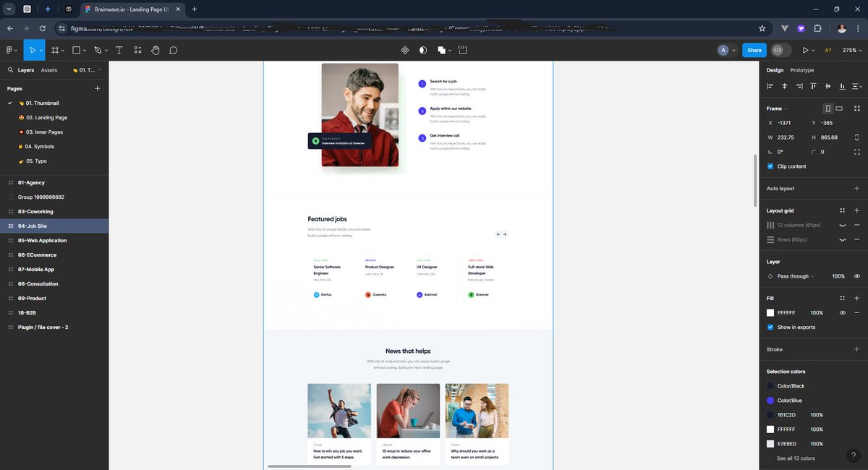Click the Boolean union icon

[441, 50]
